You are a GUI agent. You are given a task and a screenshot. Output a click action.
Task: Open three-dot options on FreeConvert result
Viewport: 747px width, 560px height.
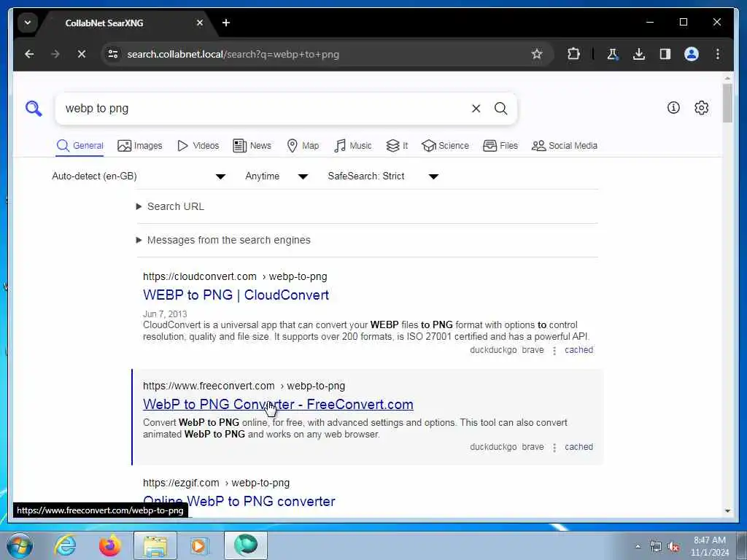pyautogui.click(x=554, y=448)
